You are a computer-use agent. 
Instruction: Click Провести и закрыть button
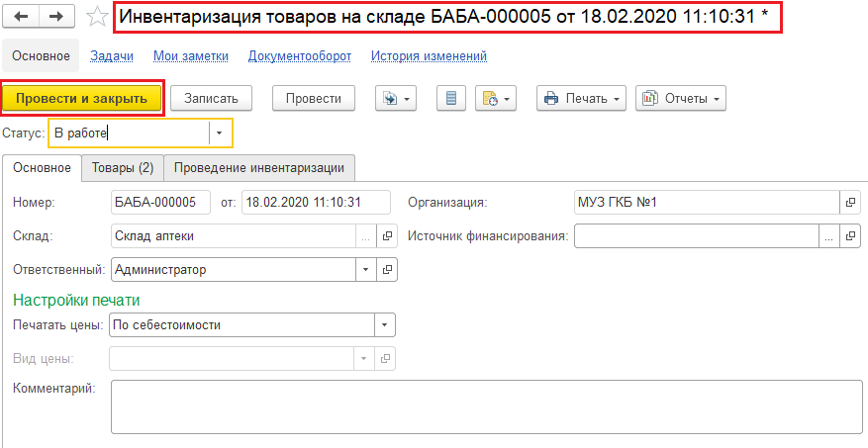click(82, 99)
